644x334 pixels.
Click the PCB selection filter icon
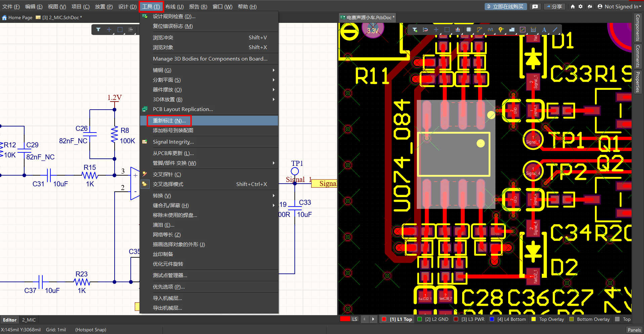415,30
